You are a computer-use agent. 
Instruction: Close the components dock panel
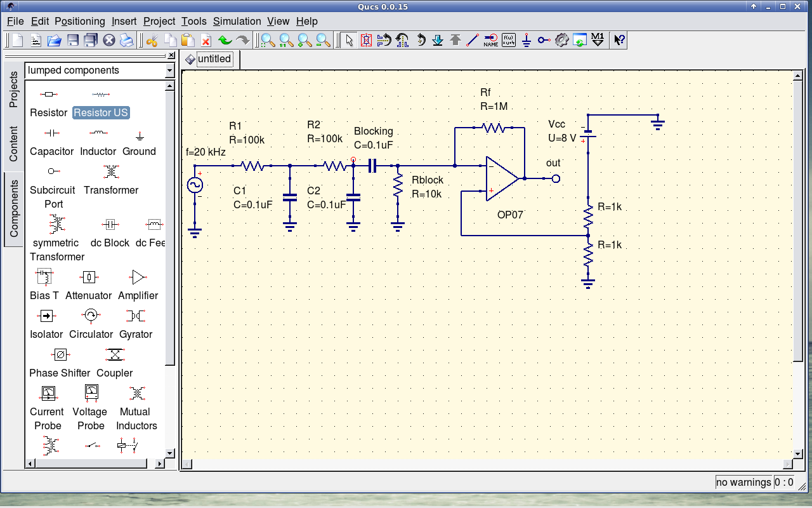click(x=171, y=55)
